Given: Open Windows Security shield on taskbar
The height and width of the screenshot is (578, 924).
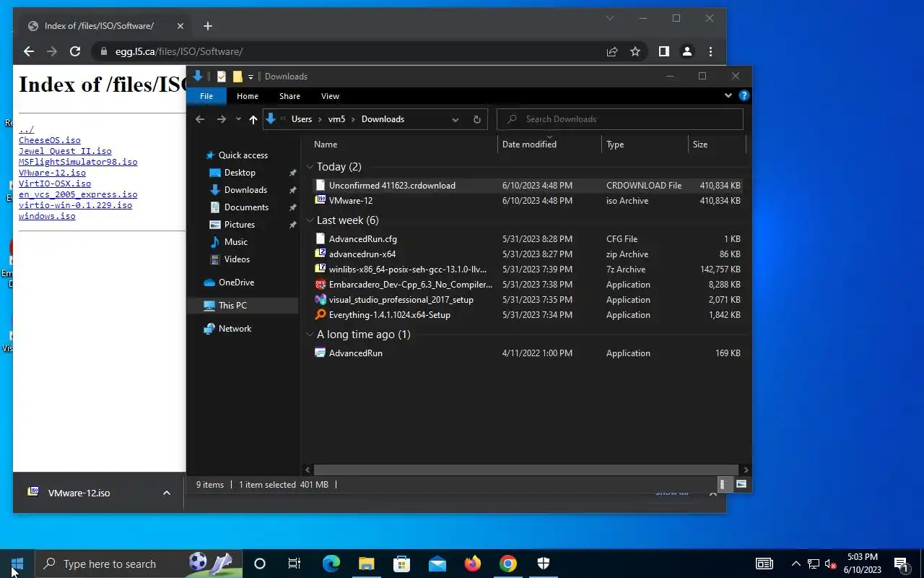Looking at the screenshot, I should 544,564.
